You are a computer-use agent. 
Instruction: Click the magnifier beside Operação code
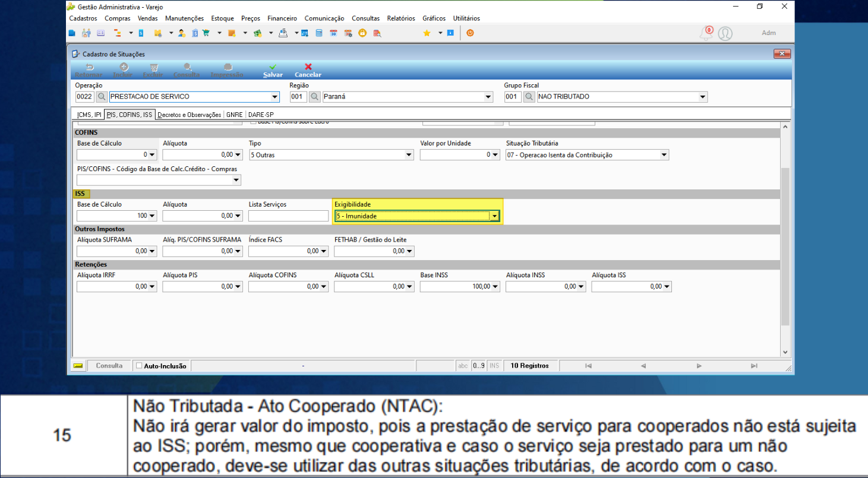coord(102,97)
